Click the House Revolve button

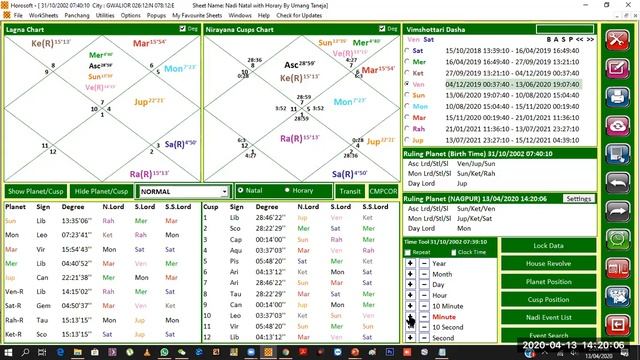(548, 264)
